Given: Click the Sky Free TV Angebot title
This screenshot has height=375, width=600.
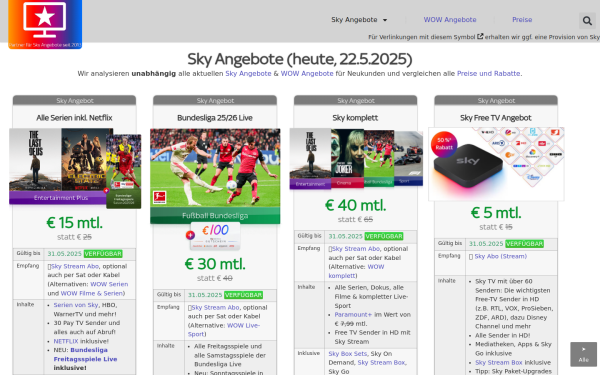Looking at the screenshot, I should (x=496, y=118).
